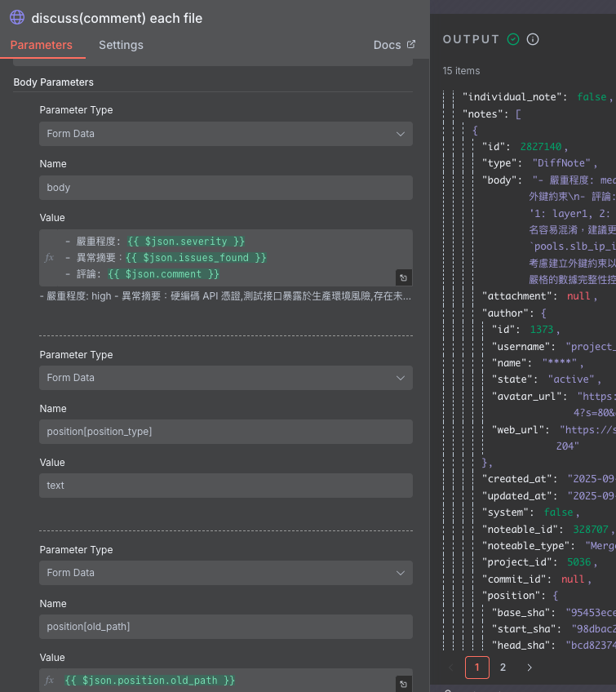Click the fx icon beside the old_path expression

49,680
